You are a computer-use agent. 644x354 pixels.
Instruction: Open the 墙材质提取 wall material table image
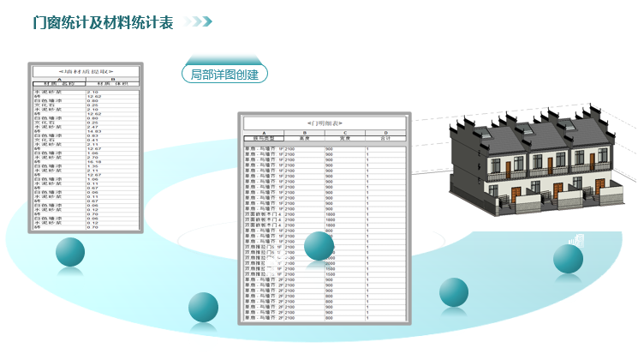pos(86,148)
